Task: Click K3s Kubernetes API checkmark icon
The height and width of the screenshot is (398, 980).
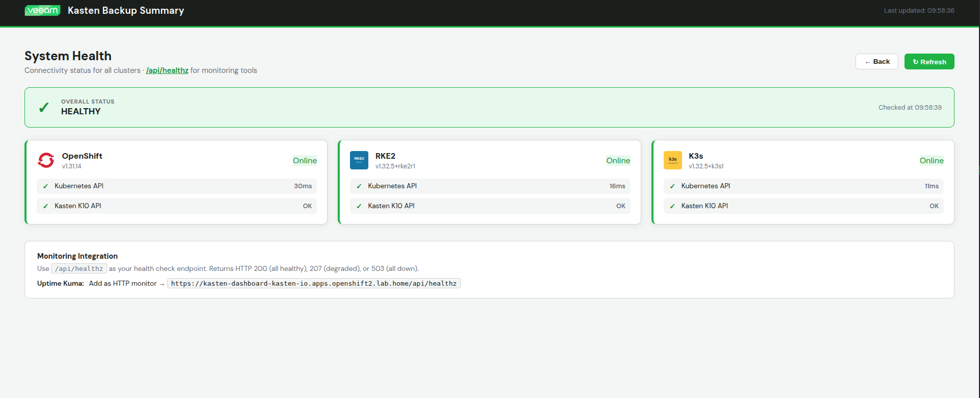Action: (x=672, y=186)
